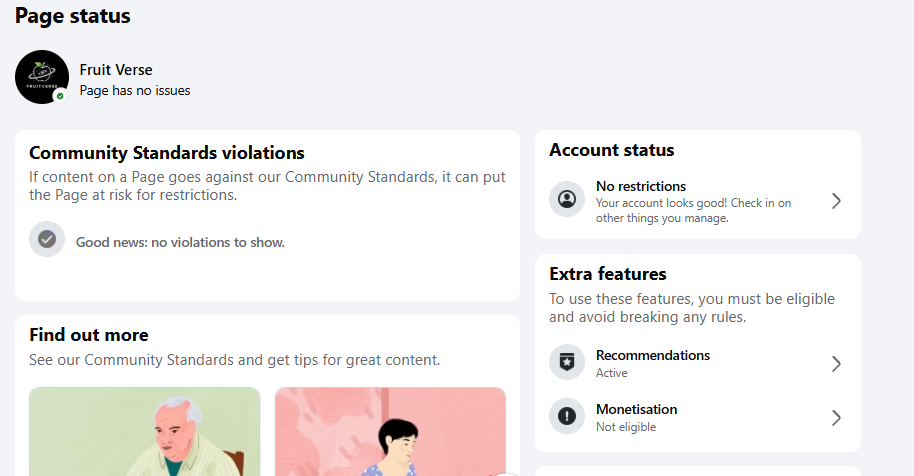Viewport: 914px width, 476px height.
Task: Open the Recommendations Active entry
Action: click(x=698, y=364)
